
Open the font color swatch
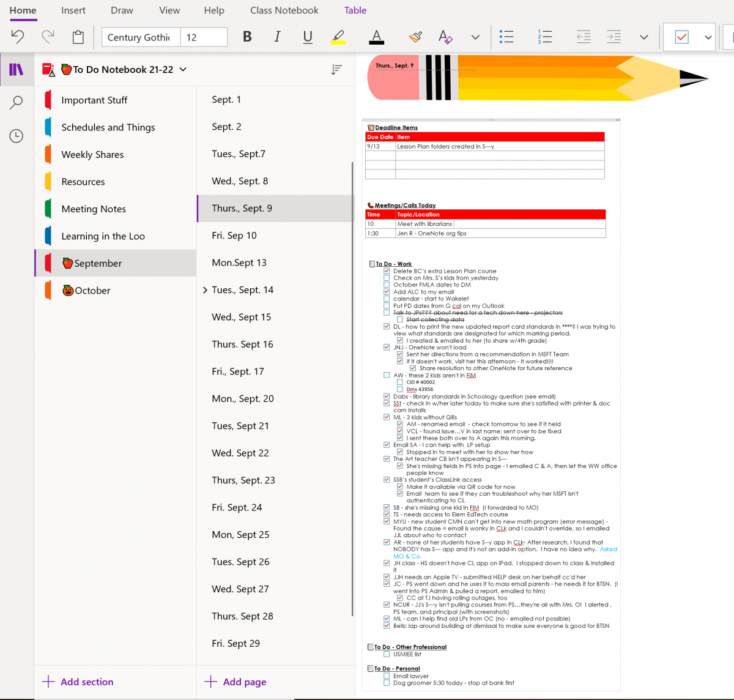coord(376,37)
